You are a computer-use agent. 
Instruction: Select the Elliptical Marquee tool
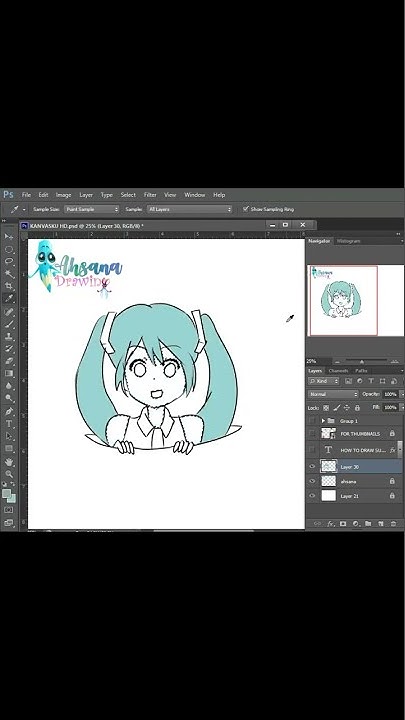point(9,249)
